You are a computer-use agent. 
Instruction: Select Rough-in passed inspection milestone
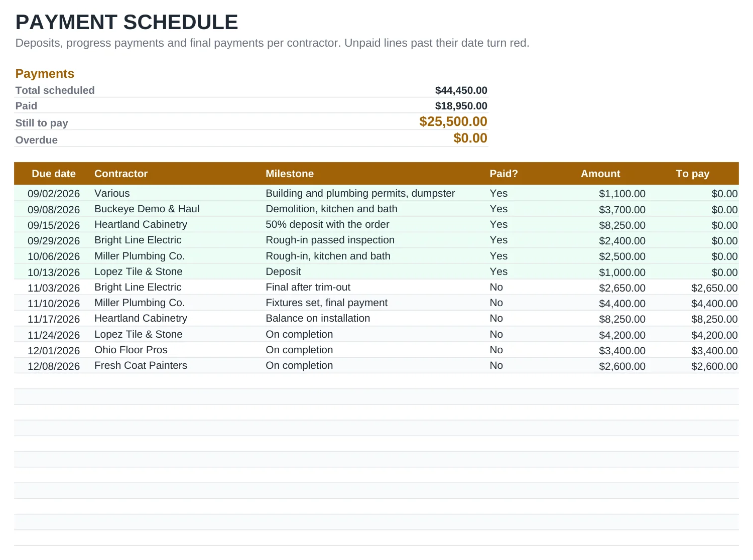pos(330,240)
